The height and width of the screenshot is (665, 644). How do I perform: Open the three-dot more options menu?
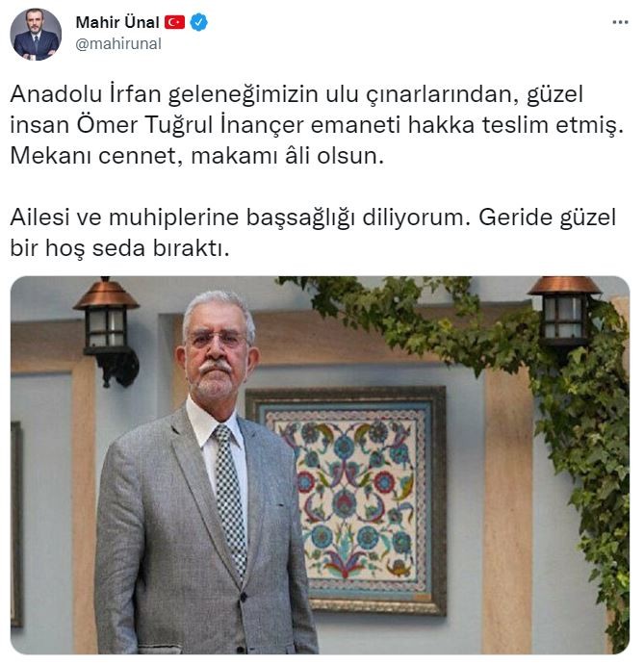coord(620,22)
